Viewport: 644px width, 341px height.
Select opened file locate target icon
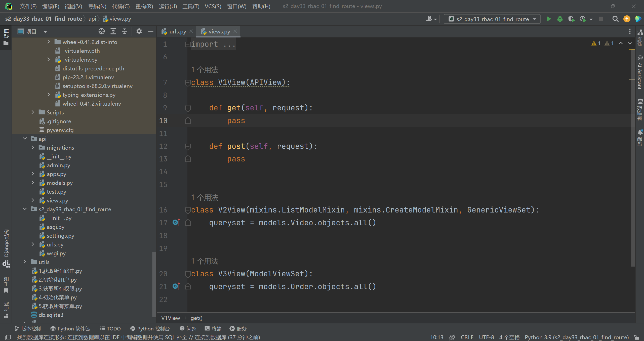click(x=102, y=31)
